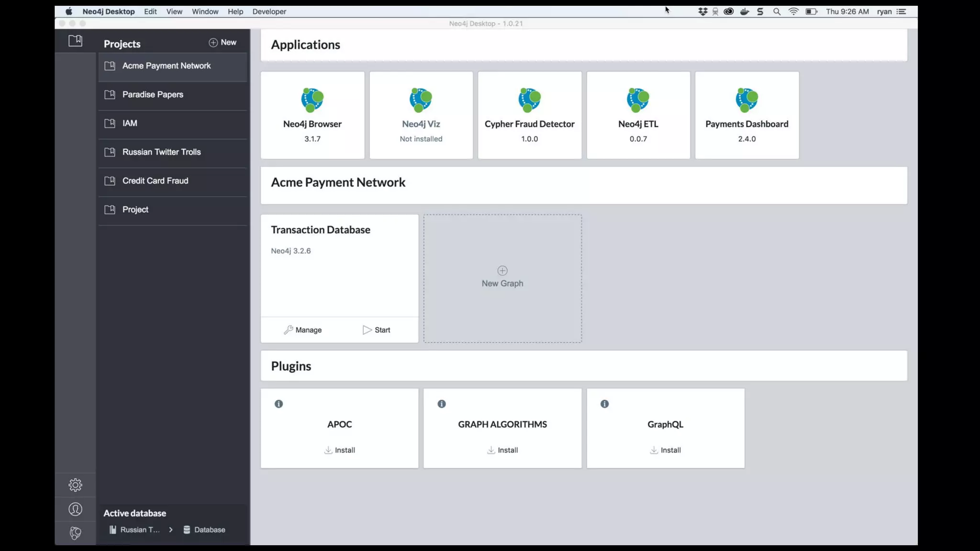Click the Dropbox icon in menu bar

click(x=702, y=11)
